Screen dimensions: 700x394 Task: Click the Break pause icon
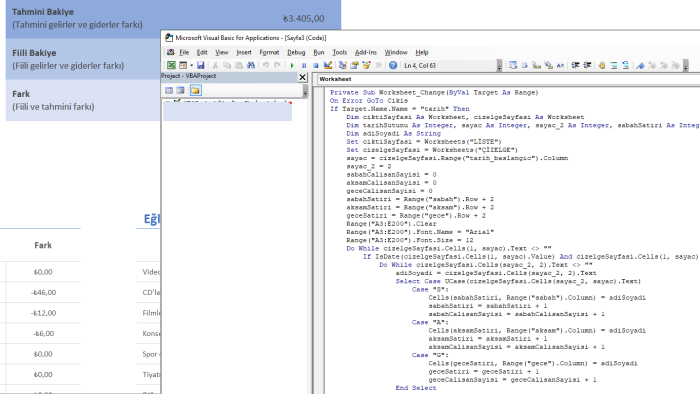304,65
